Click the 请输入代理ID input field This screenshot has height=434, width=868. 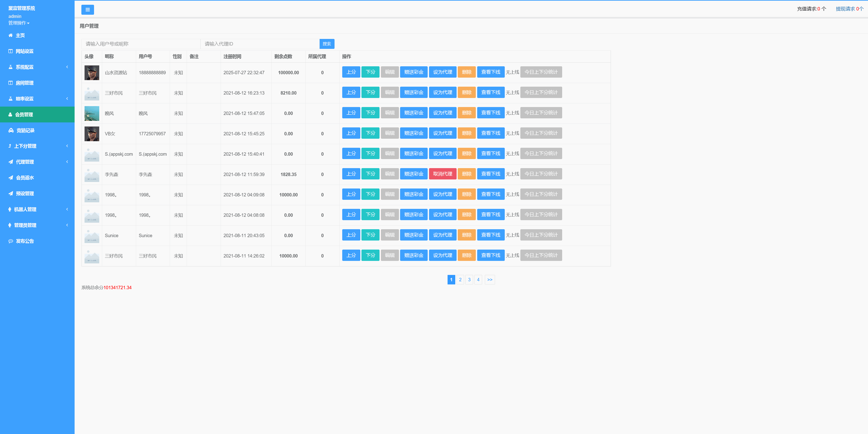[x=259, y=43]
